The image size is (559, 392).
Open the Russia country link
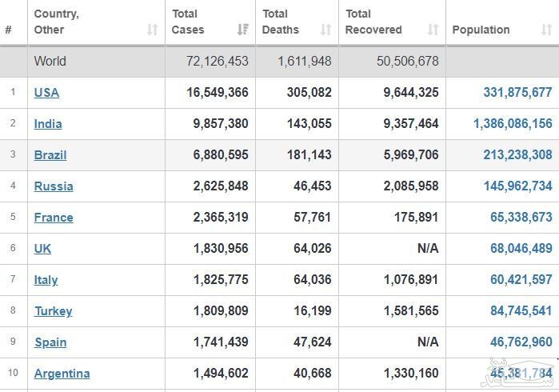[54, 186]
